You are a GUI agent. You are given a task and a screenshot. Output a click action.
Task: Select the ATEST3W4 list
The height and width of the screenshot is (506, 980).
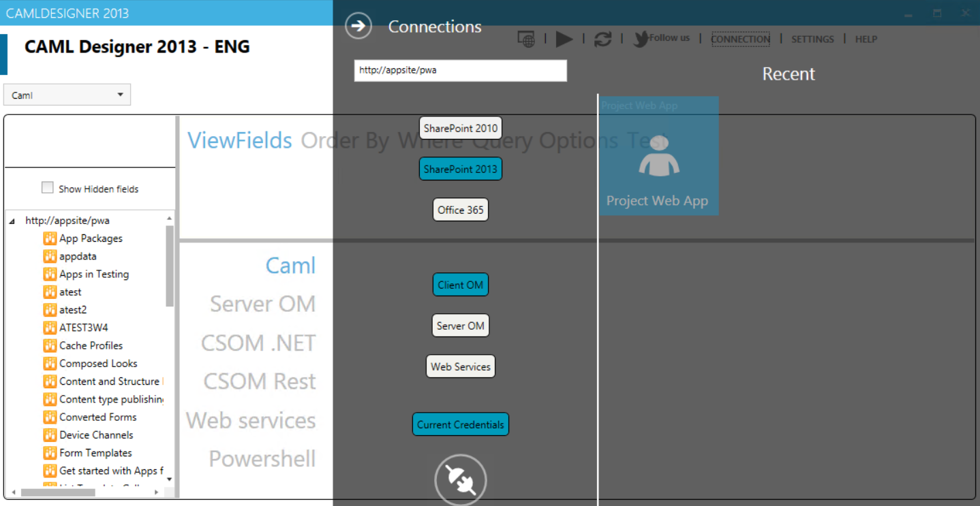click(x=84, y=328)
